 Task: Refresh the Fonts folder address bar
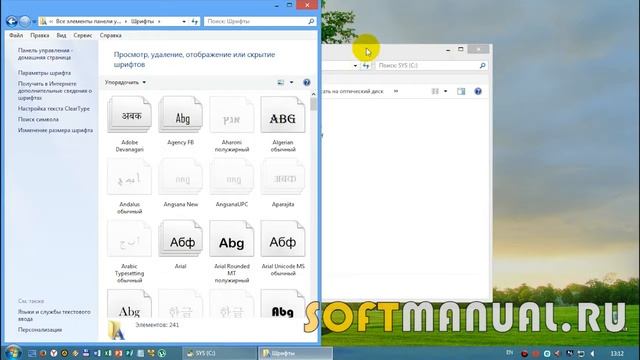[195, 21]
